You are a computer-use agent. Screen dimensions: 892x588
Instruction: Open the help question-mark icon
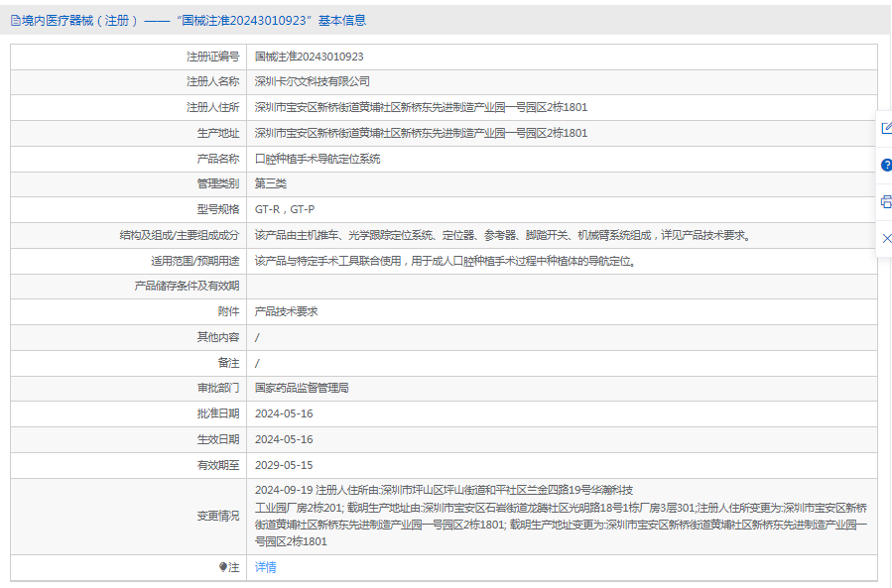(886, 165)
